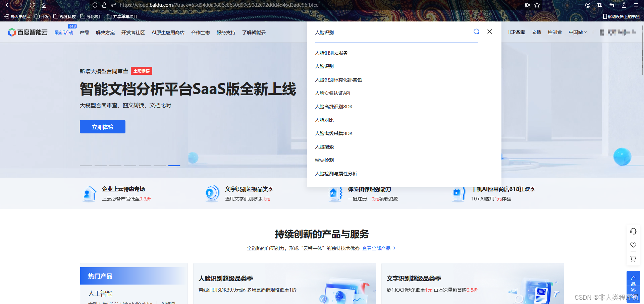This screenshot has width=644, height=304.
Task: Open the 人脸识别超级品类季 product card
Action: (x=284, y=284)
